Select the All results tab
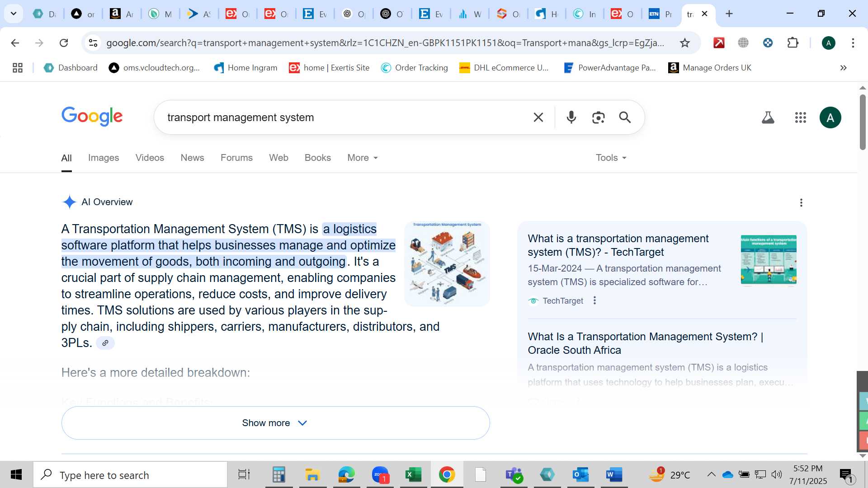This screenshot has width=868, height=488. pos(66,158)
